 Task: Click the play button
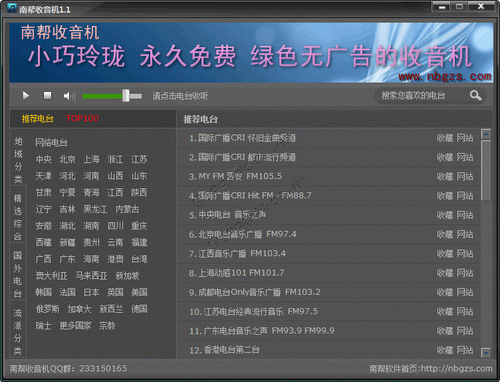point(26,96)
